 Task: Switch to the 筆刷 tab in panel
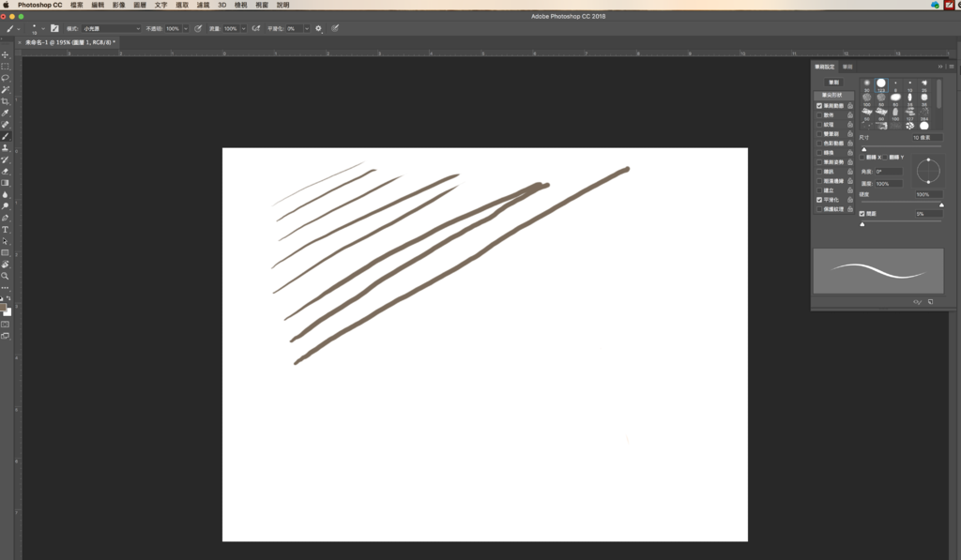[x=847, y=67]
